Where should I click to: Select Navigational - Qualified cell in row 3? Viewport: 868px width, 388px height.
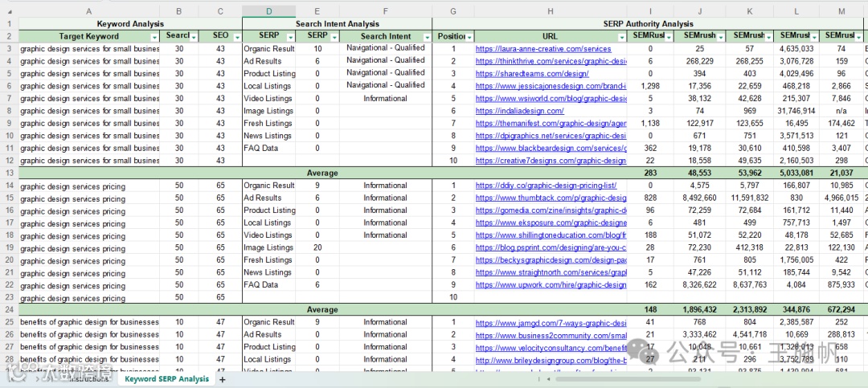click(385, 48)
